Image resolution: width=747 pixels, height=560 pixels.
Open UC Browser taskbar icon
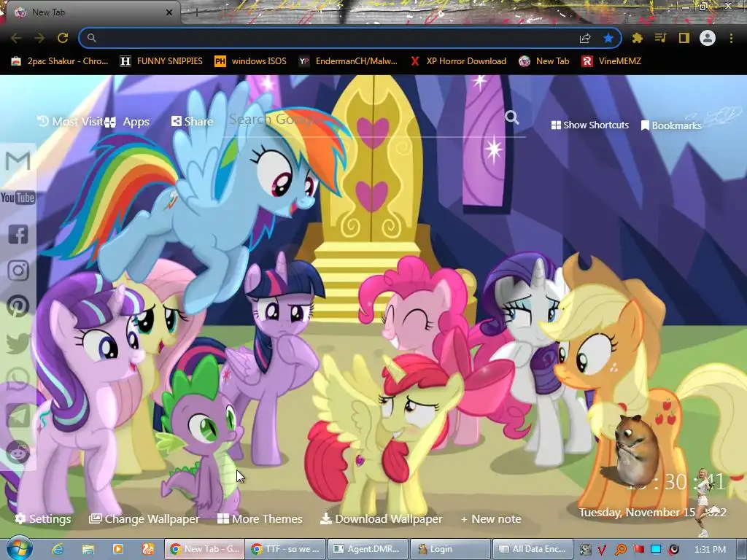(x=147, y=549)
